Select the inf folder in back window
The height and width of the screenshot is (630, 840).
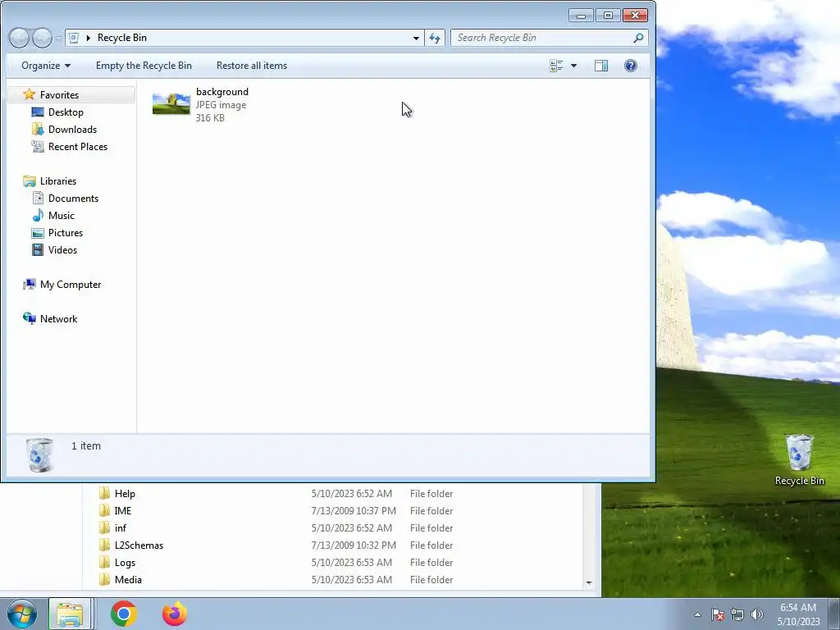coord(120,527)
